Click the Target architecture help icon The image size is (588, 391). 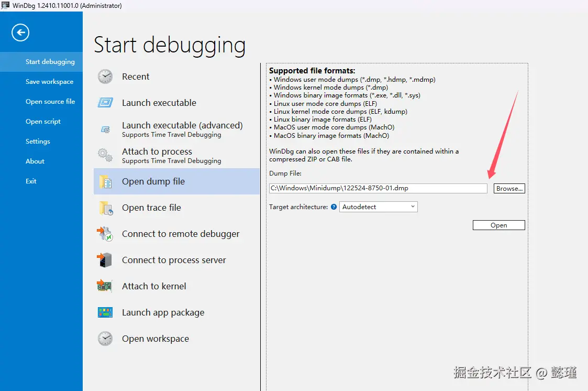[x=334, y=207]
